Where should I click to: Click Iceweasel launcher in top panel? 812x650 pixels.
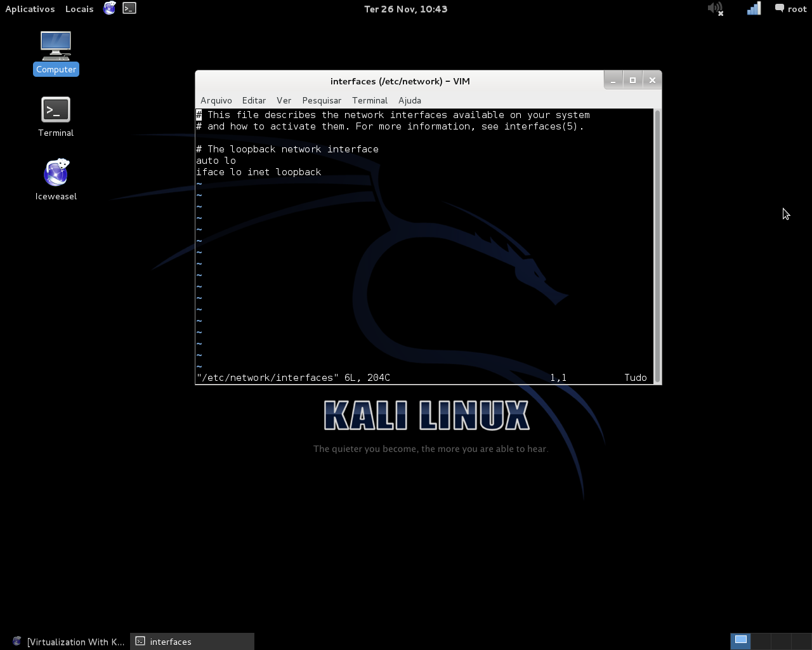(x=110, y=8)
